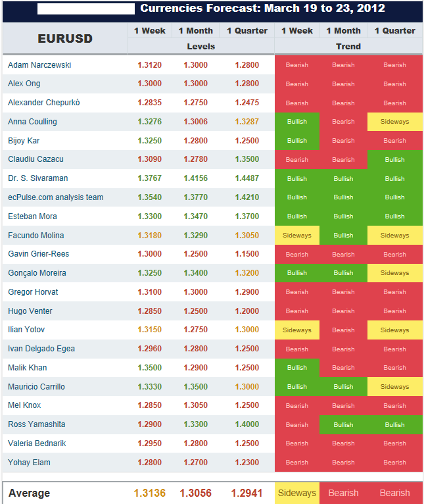Viewport: 424px width, 504px height.
Task: Select Hugo Venter's 1.2000 quarter level
Action: [x=247, y=311]
